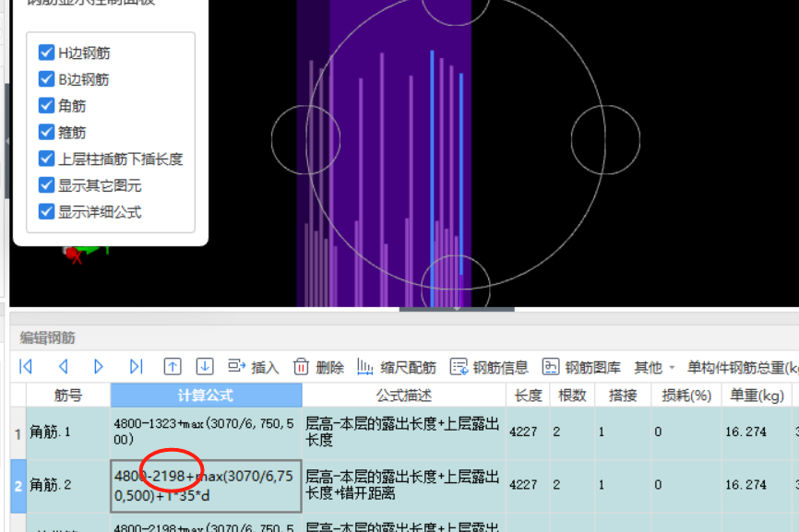Viewport: 799px width, 532px height.
Task: Click the 公式描述 column header
Action: [403, 395]
